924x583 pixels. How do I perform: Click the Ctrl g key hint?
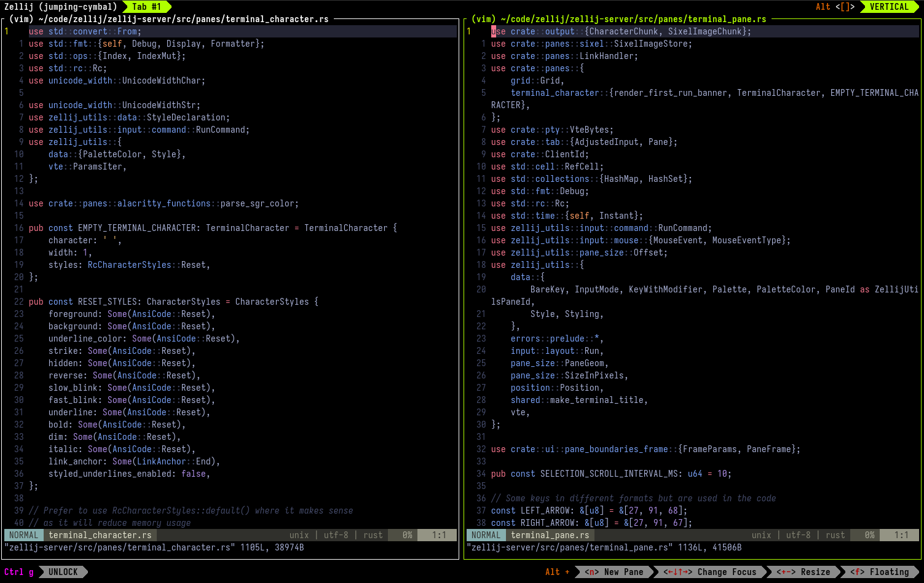click(x=19, y=572)
